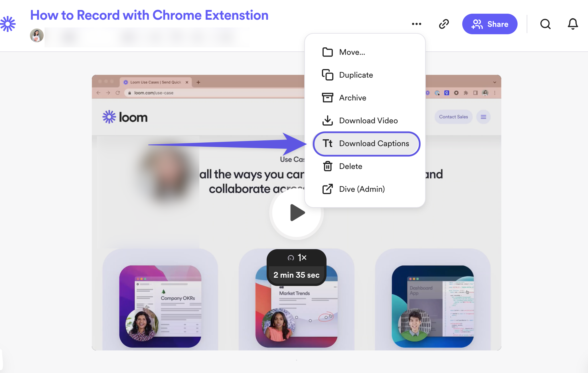The width and height of the screenshot is (588, 373).
Task: Click the Loom logo at top left
Action: click(8, 24)
